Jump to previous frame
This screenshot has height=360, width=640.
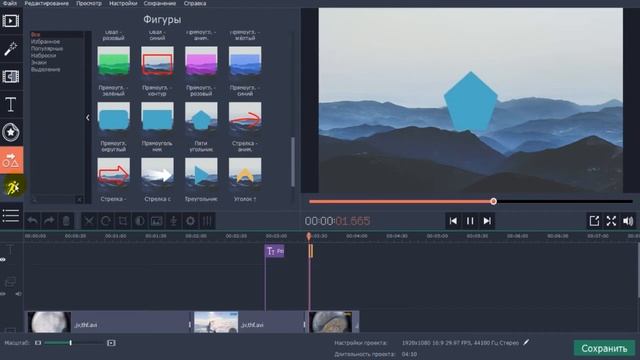453,221
